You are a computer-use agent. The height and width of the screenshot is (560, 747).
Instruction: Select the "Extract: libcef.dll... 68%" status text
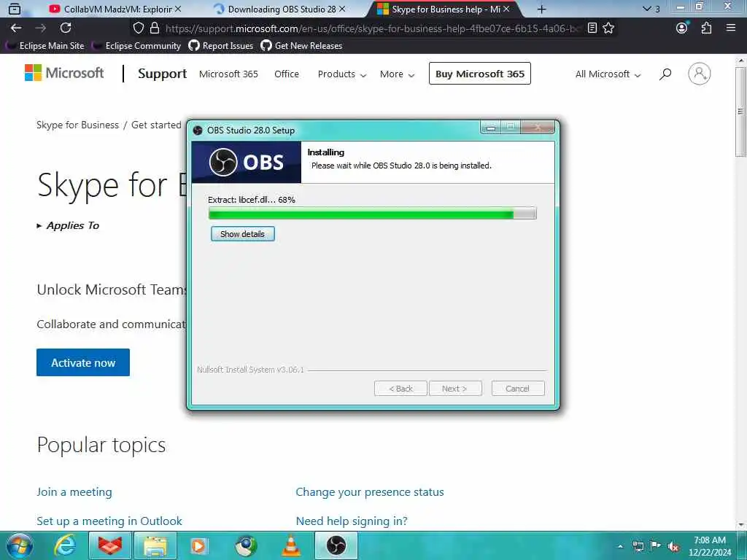(252, 200)
